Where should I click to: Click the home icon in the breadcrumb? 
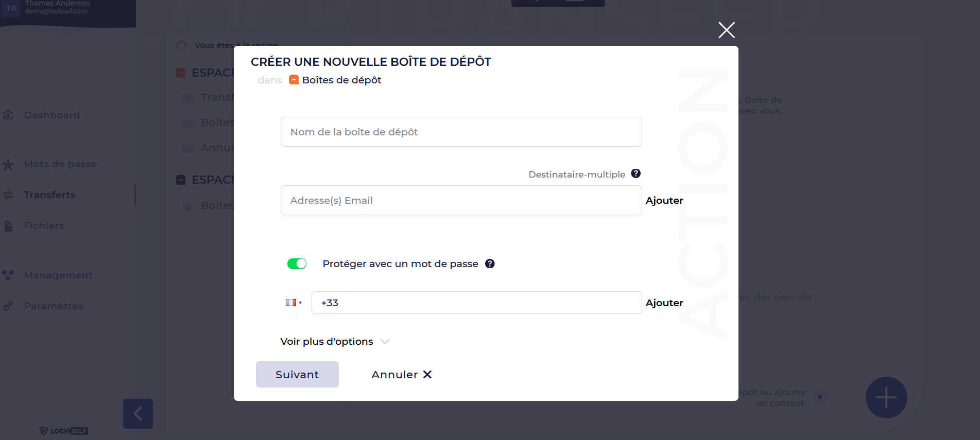click(181, 45)
